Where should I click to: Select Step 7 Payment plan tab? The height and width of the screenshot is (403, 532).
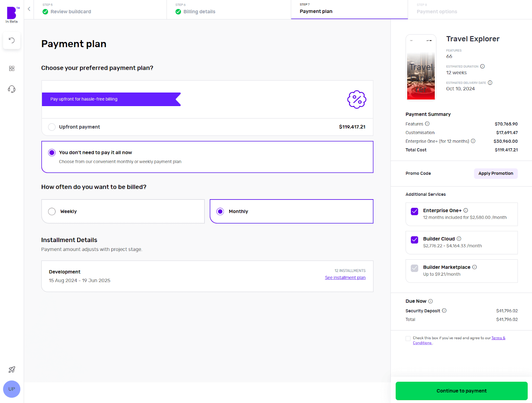pos(349,10)
